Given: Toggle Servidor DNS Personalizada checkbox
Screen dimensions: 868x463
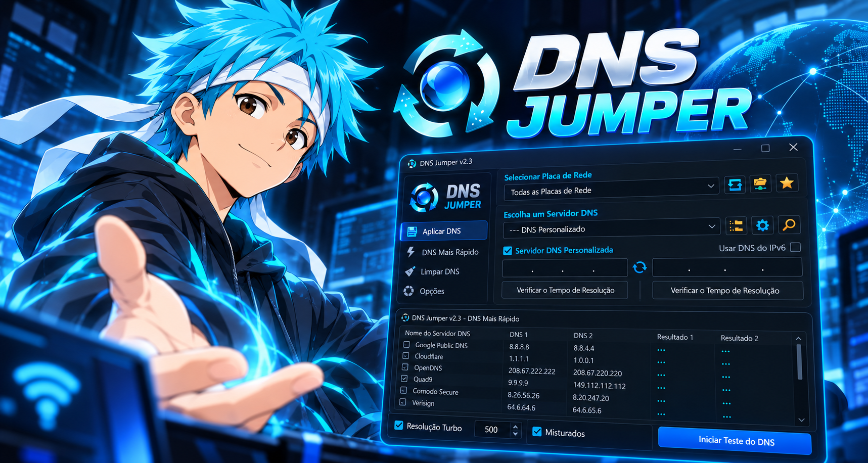Looking at the screenshot, I should [508, 251].
